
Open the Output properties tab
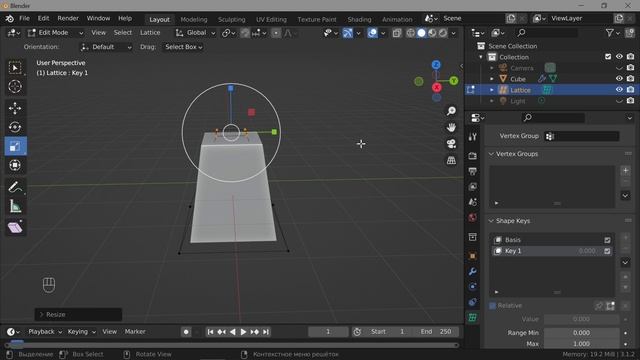473,171
